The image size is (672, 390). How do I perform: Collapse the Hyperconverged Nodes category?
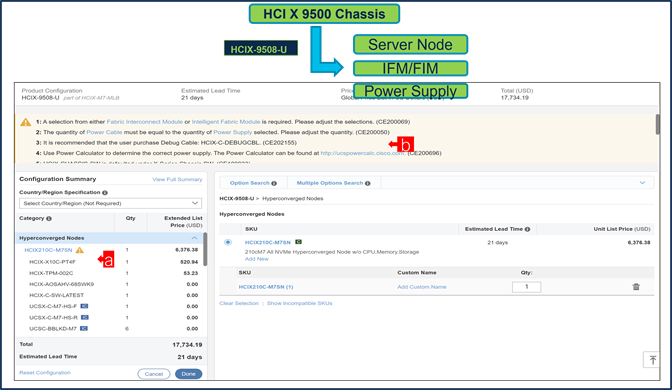click(195, 238)
